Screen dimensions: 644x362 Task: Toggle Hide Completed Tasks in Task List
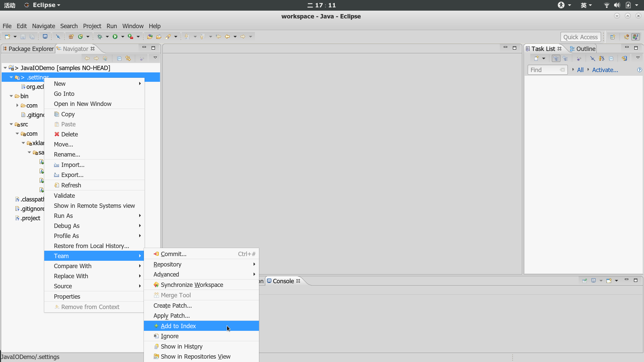[593, 58]
